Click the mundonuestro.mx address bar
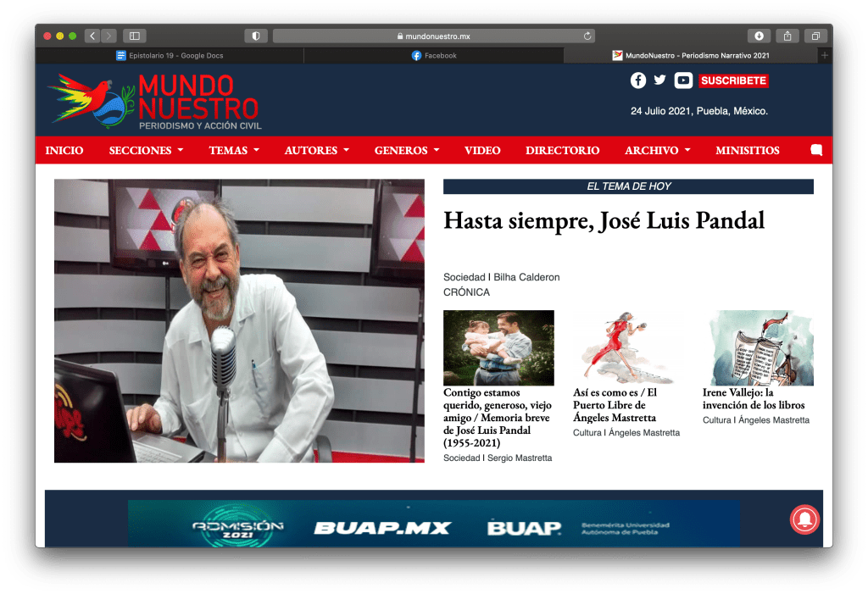Viewport: 868px width, 594px height. click(433, 36)
